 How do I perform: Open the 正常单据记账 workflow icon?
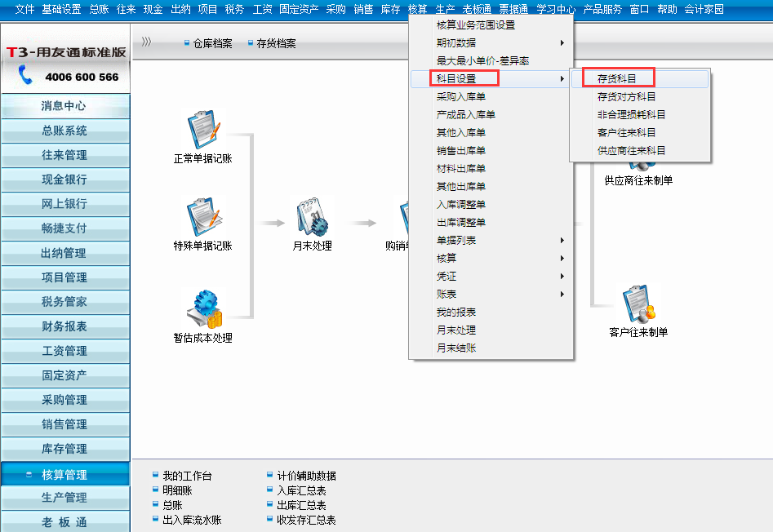tap(202, 132)
